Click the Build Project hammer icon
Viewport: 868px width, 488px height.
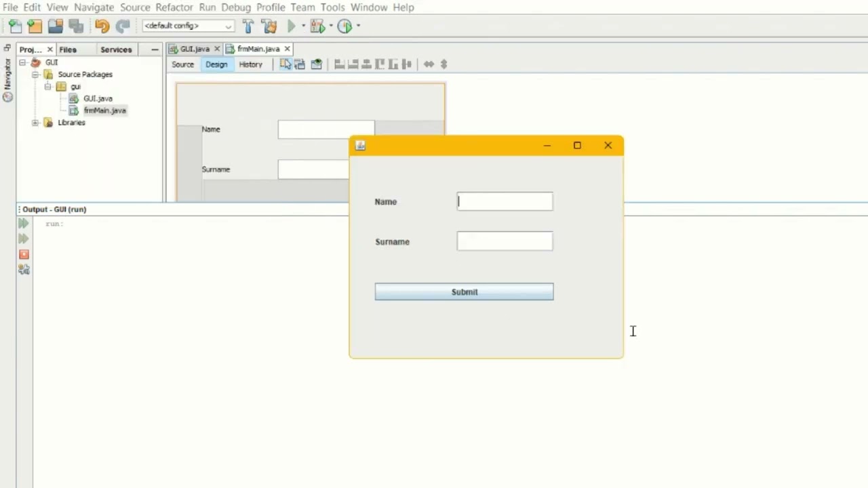[248, 26]
